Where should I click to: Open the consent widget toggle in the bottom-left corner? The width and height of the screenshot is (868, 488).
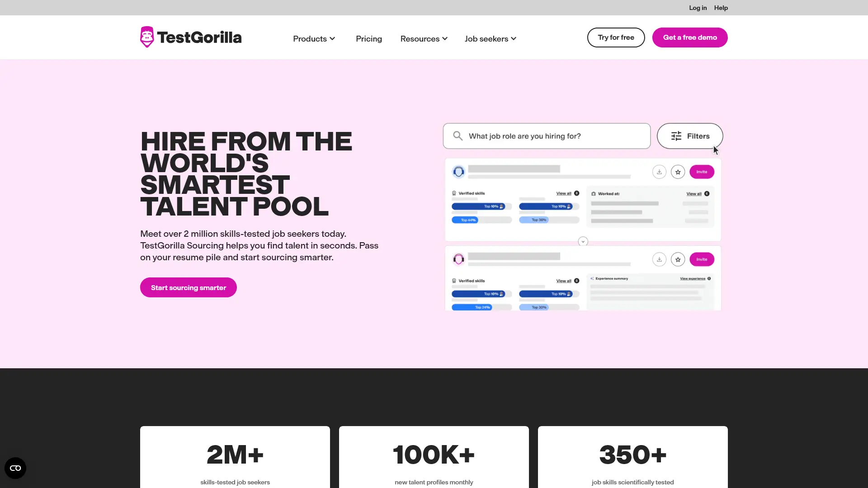[15, 468]
